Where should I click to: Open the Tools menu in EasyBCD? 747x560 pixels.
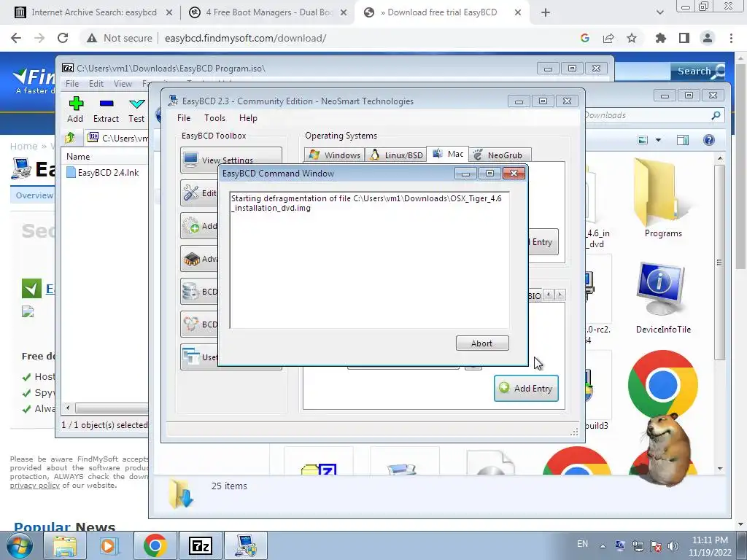click(x=214, y=118)
